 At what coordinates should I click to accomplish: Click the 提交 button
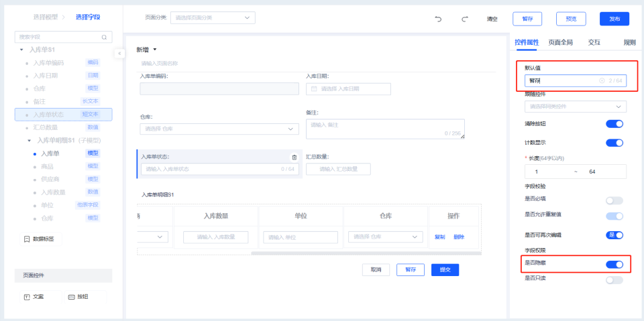(x=445, y=269)
